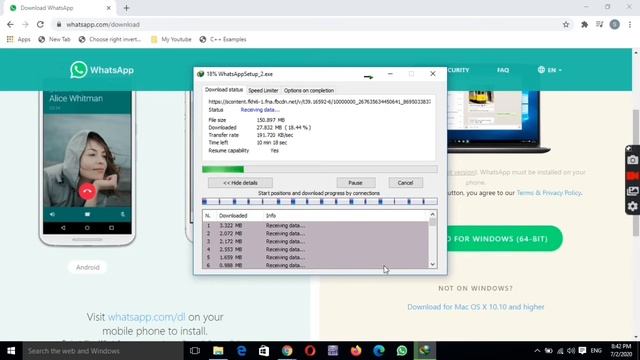Open the gallery icon in side recorder
640x360 pixels.
click(633, 191)
